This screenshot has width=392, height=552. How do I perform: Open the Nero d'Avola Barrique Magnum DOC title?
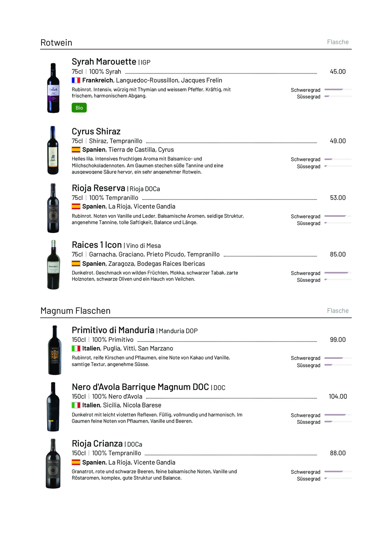point(140,387)
